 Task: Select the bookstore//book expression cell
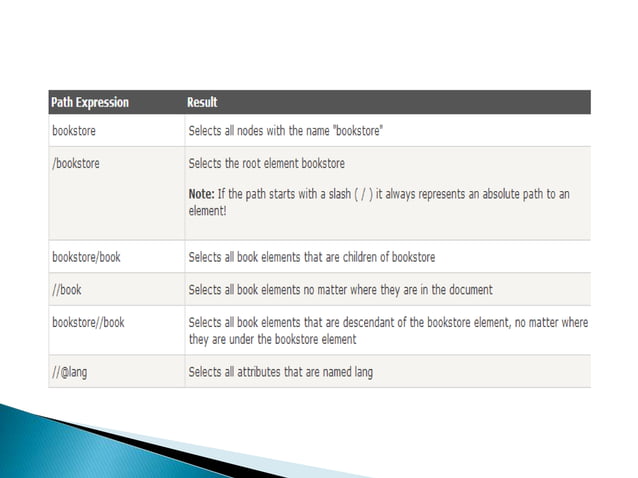(x=116, y=330)
